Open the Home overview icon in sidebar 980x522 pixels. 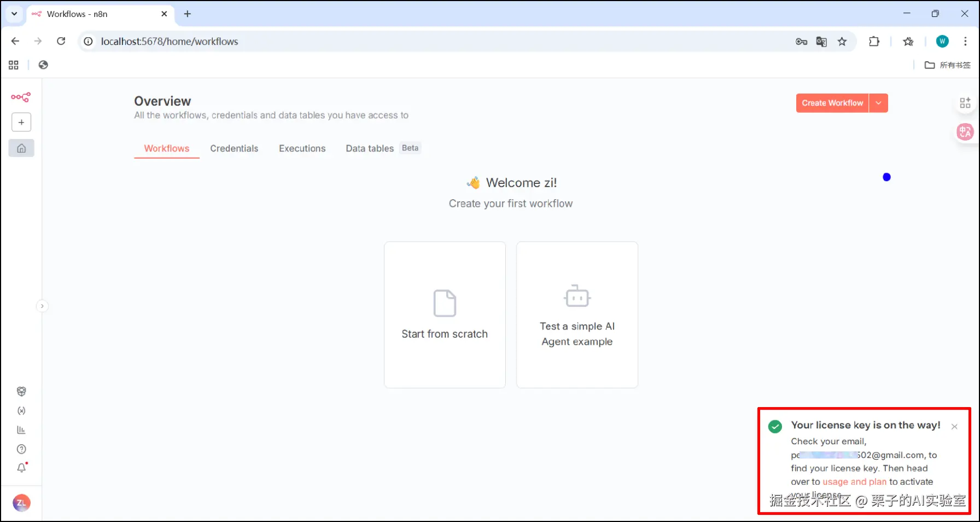[x=21, y=148]
